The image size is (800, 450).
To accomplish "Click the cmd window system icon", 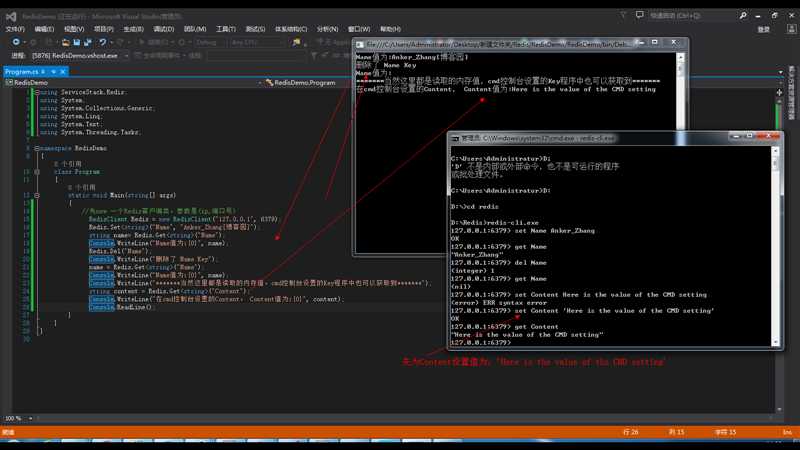I will coord(455,138).
